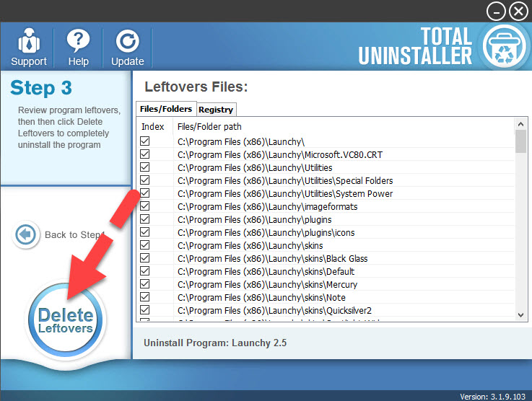Toggle checkbox for Launchy\imageformats
The width and height of the screenshot is (532, 401).
click(x=145, y=206)
